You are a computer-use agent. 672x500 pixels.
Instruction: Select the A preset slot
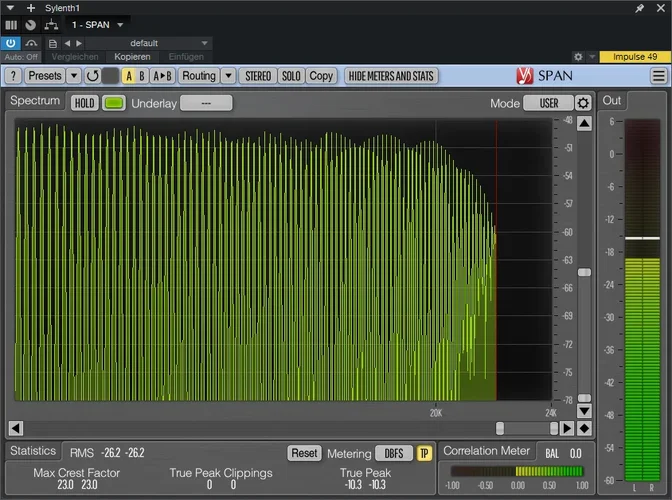(x=129, y=76)
